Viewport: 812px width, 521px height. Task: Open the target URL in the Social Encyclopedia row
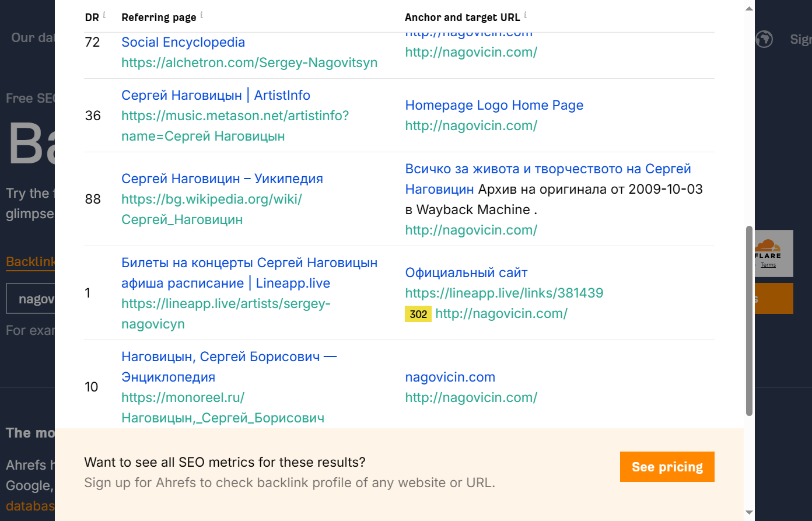coord(471,52)
